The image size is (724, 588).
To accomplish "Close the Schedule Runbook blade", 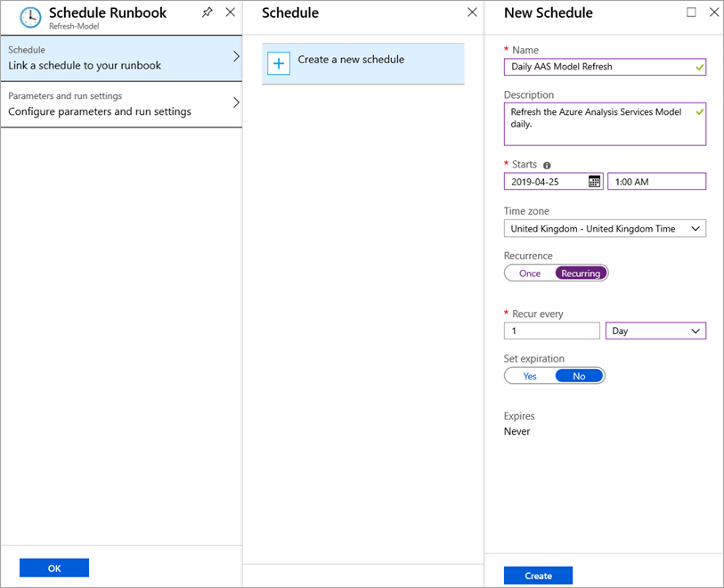I will [x=231, y=12].
